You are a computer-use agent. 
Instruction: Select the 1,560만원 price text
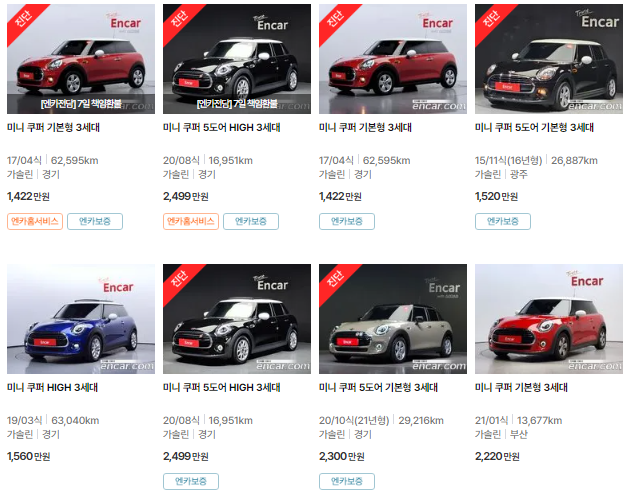(28, 456)
